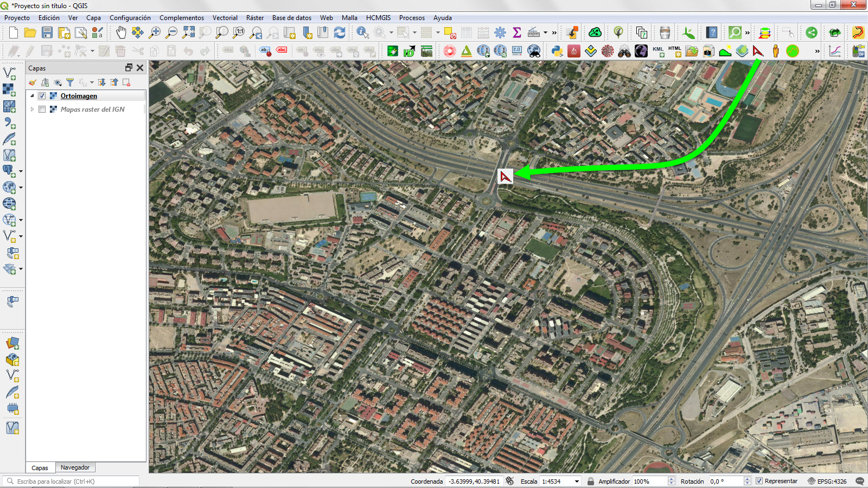Open the Ráster menu
The image size is (868, 488).
pos(254,18)
